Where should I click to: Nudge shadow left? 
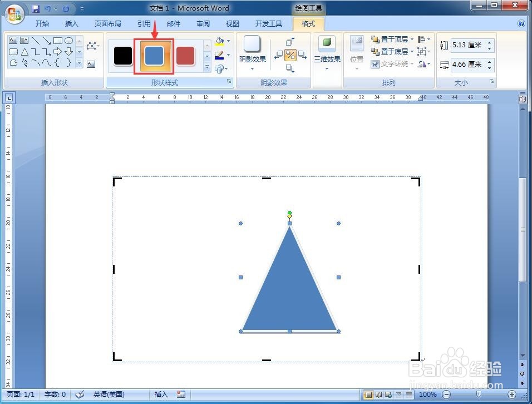click(x=279, y=55)
